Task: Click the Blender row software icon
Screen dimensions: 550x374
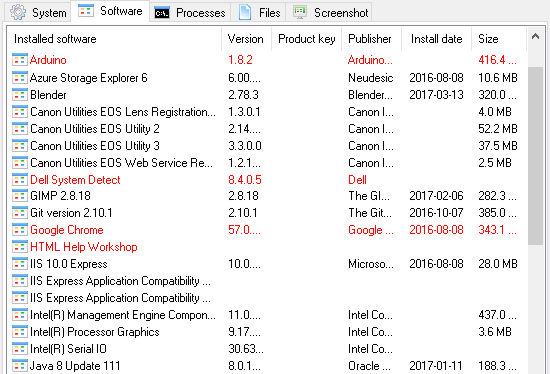Action: tap(20, 95)
